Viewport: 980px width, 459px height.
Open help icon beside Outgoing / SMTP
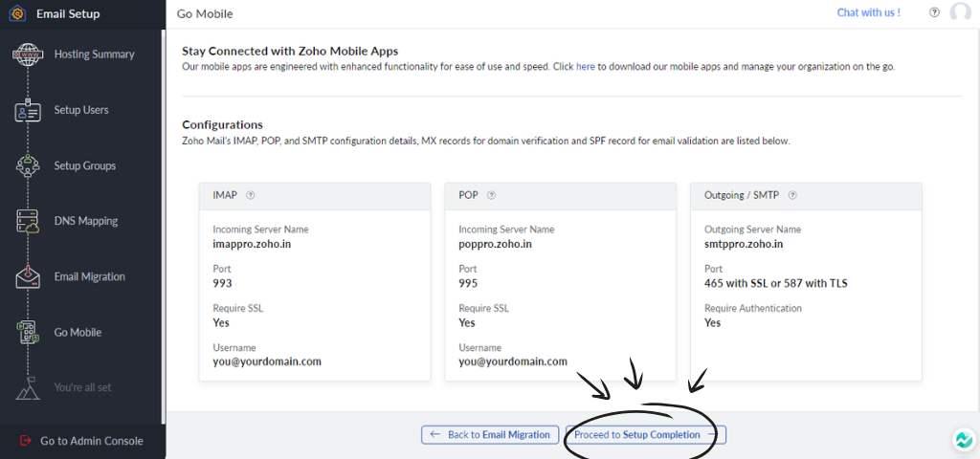coord(792,195)
